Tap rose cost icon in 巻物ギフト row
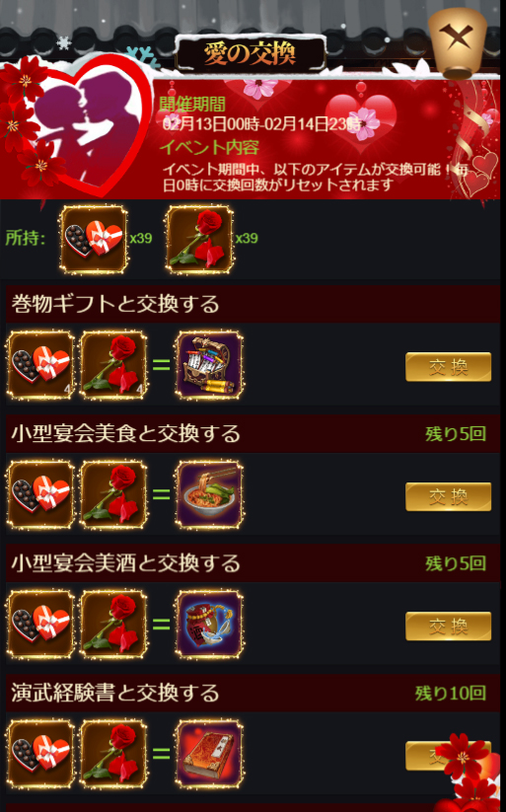The image size is (506, 812). [x=113, y=366]
